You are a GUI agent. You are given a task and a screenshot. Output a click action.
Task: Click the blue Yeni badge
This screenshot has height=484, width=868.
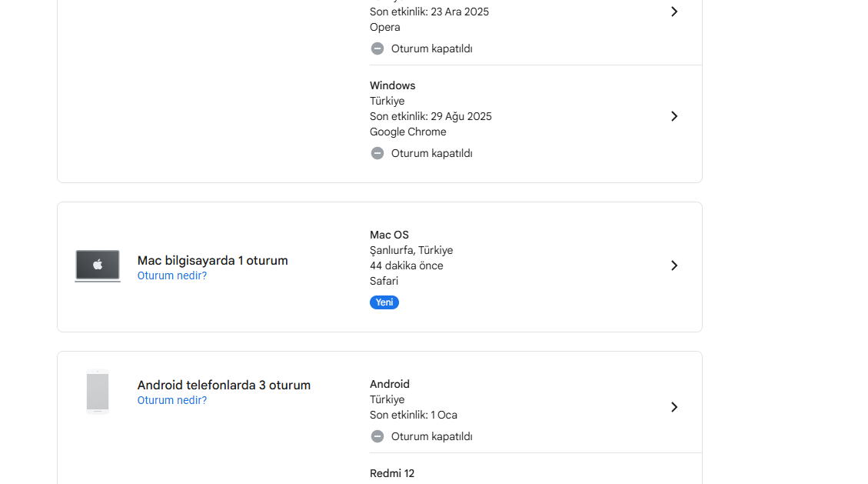384,302
